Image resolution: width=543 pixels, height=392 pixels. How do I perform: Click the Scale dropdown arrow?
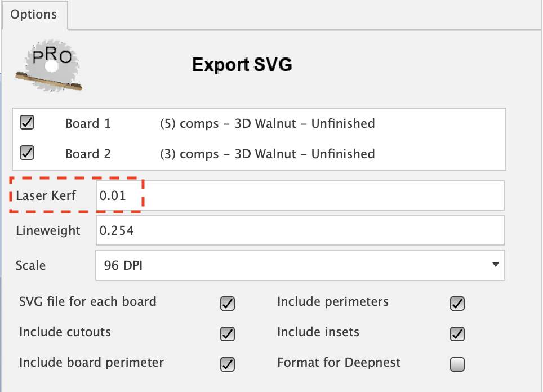pyautogui.click(x=495, y=265)
